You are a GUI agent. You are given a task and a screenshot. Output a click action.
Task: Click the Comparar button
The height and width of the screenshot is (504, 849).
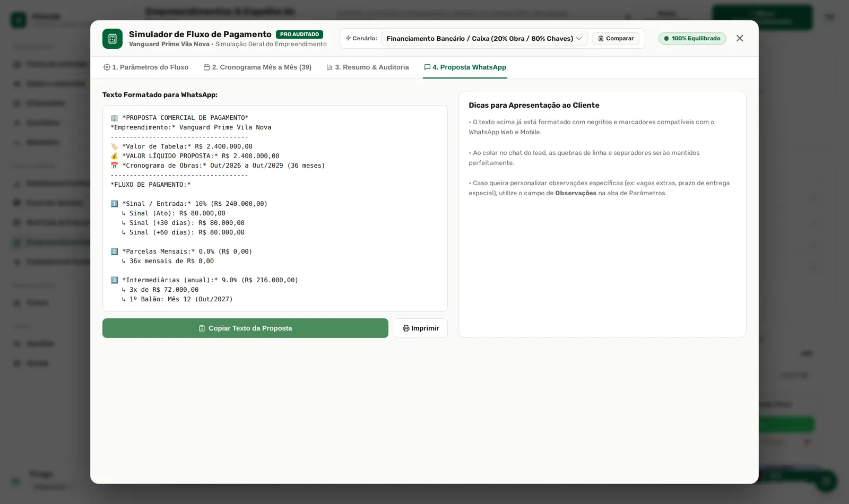[x=616, y=39]
